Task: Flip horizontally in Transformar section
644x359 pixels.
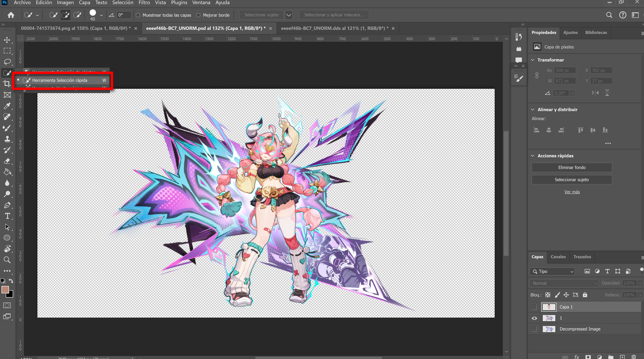Action: [x=595, y=93]
